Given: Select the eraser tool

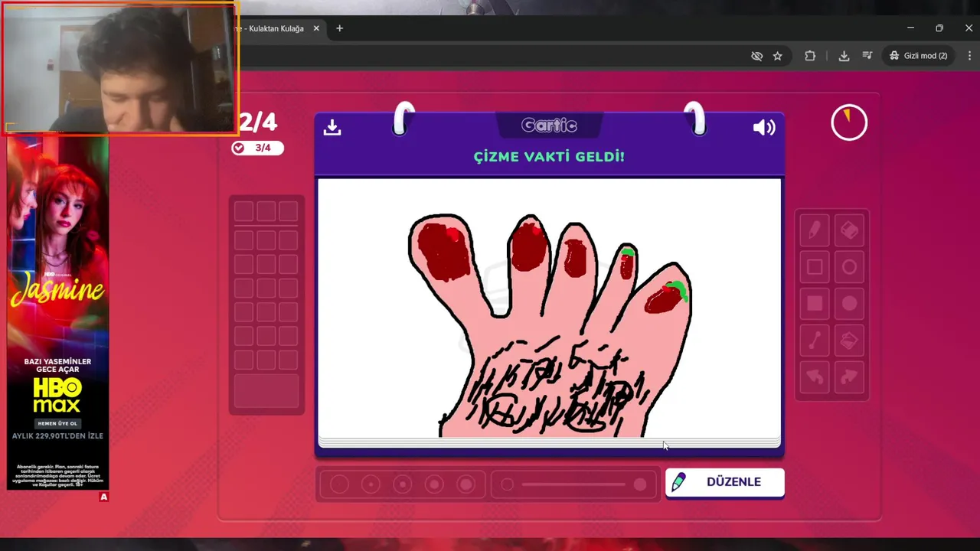Looking at the screenshot, I should (849, 230).
